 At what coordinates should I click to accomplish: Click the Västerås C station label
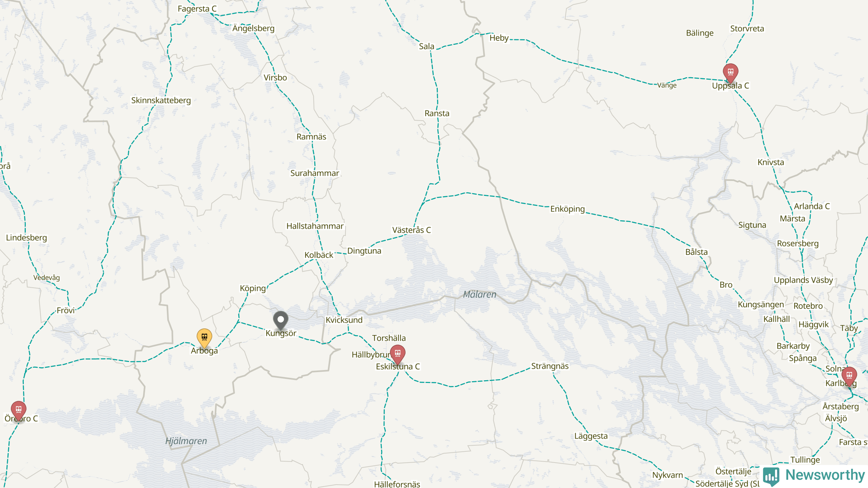(x=412, y=230)
